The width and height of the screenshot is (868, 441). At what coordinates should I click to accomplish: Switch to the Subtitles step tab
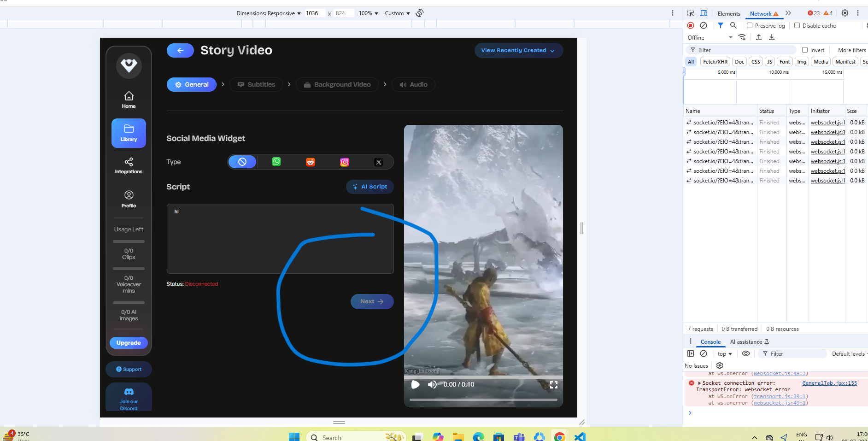coord(256,84)
